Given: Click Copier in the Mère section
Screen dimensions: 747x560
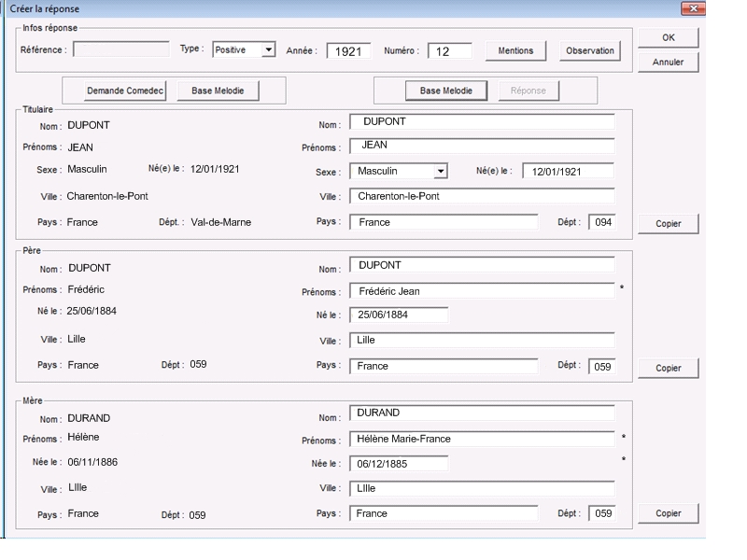Looking at the screenshot, I should point(668,513).
